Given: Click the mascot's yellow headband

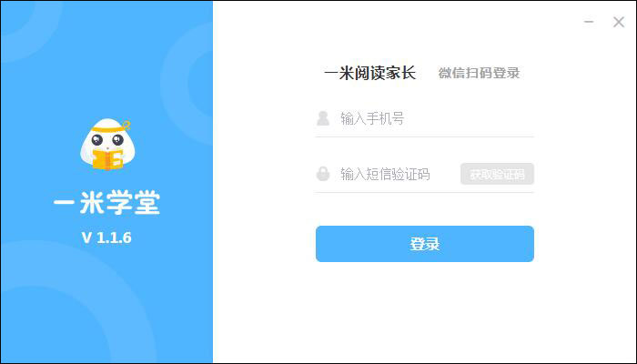Looking at the screenshot, I should [x=110, y=127].
